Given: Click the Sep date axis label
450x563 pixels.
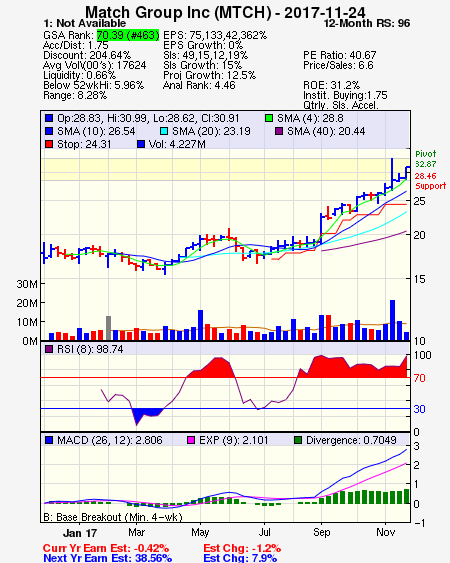Looking at the screenshot, I should coord(321,532).
